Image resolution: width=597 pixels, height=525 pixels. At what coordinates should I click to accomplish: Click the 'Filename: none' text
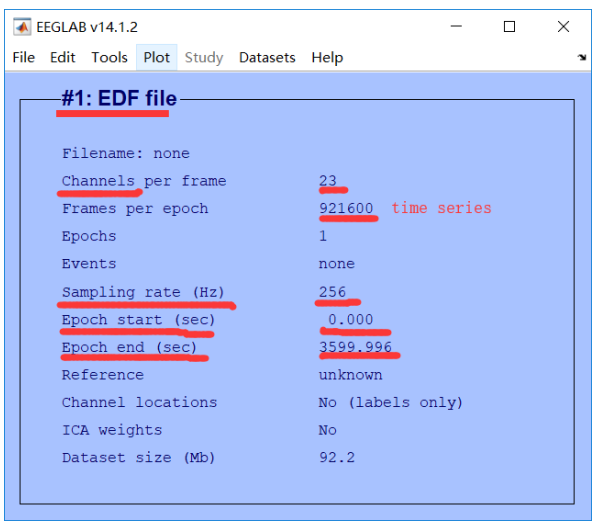(x=126, y=153)
